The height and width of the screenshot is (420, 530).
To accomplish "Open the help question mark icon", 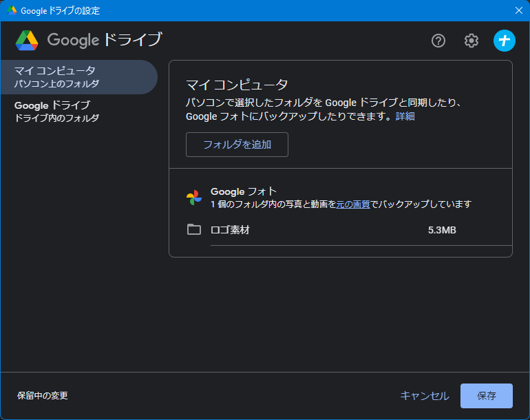I will click(438, 41).
